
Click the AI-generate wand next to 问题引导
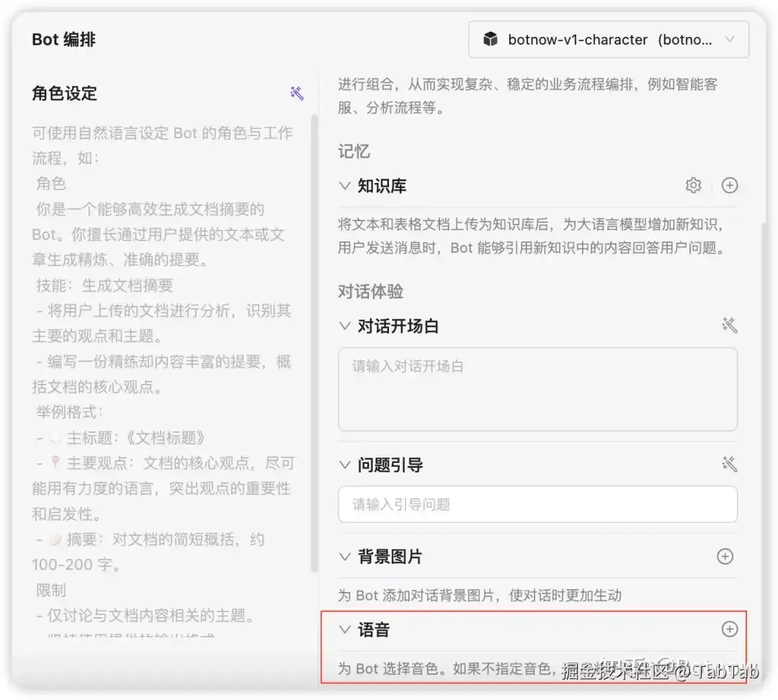[730, 465]
